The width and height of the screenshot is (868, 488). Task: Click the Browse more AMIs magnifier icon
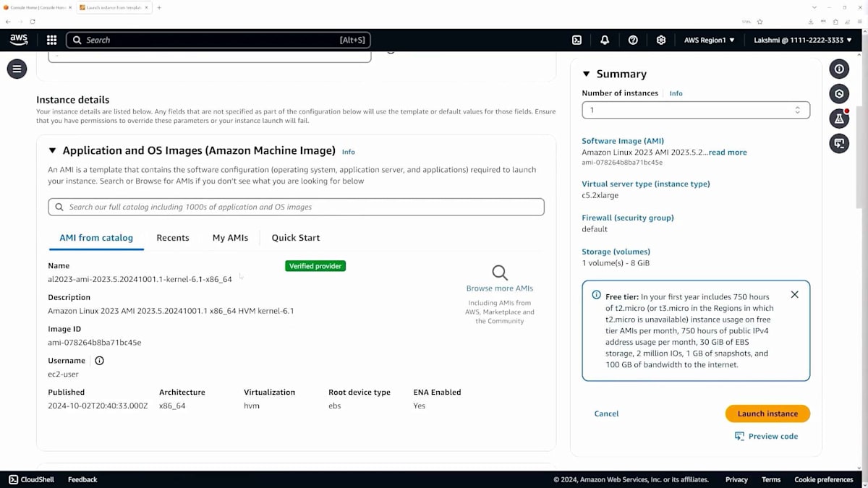[x=500, y=273]
